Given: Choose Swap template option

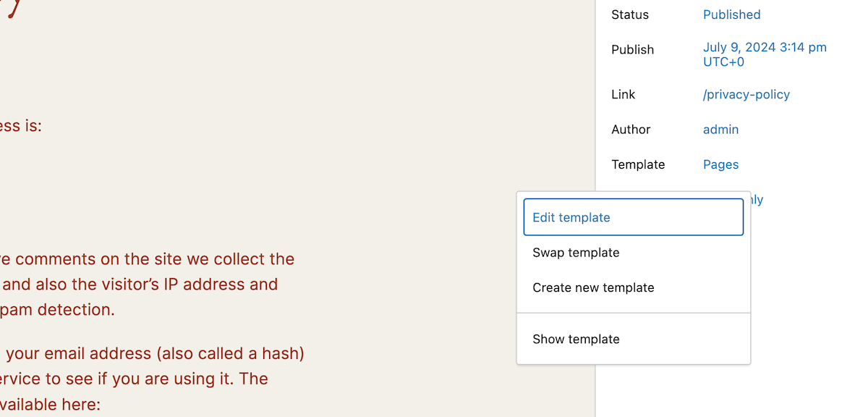Looking at the screenshot, I should point(576,252).
